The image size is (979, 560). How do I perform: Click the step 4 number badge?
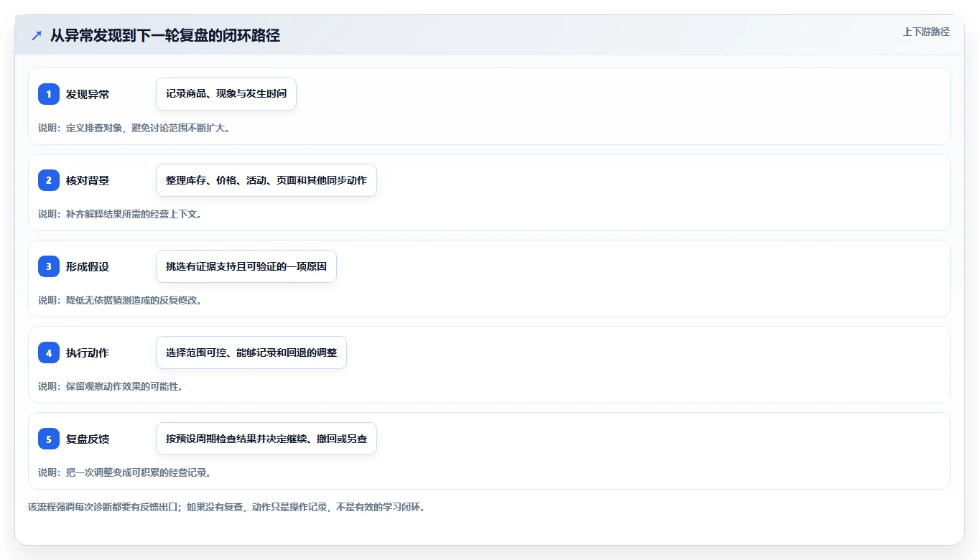[49, 353]
